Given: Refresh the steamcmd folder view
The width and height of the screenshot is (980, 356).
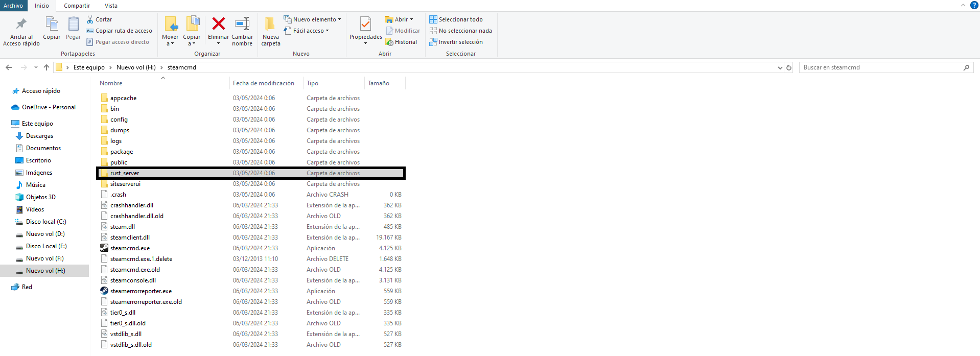Looking at the screenshot, I should click(789, 67).
